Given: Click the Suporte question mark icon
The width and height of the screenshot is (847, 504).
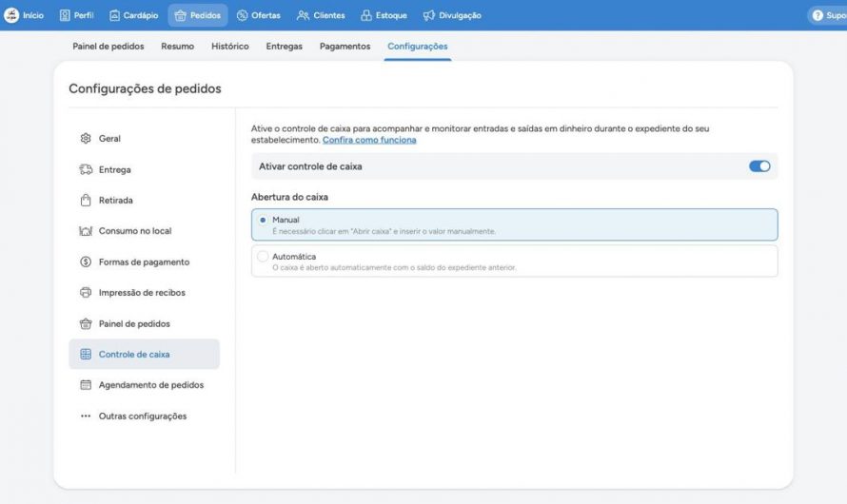Looking at the screenshot, I should (x=817, y=15).
